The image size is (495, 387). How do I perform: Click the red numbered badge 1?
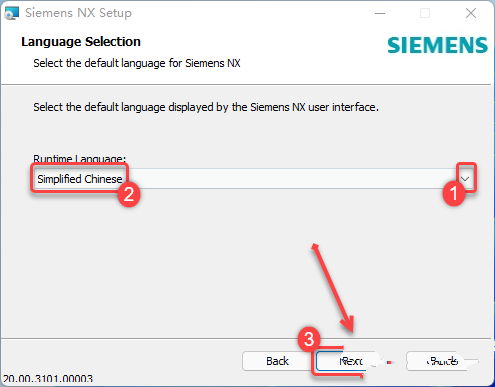[x=454, y=194]
